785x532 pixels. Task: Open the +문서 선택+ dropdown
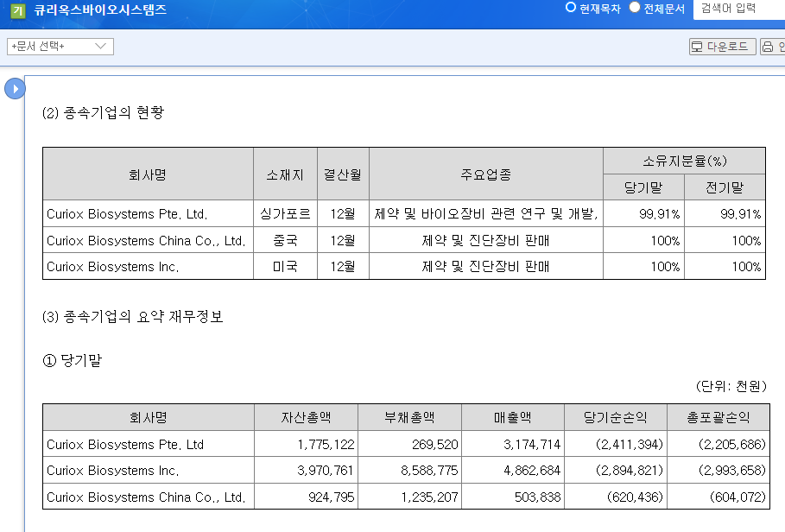pyautogui.click(x=60, y=47)
